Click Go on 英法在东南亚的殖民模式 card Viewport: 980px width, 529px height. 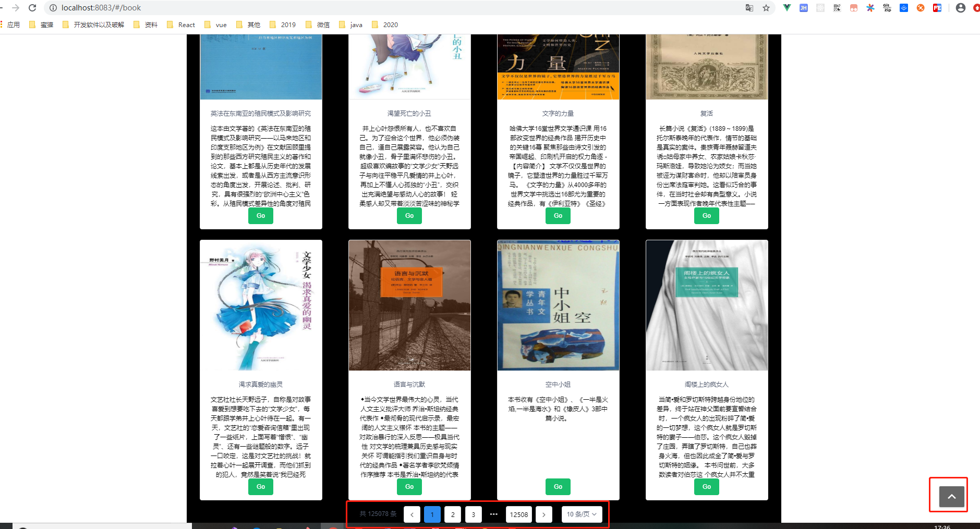click(x=261, y=216)
